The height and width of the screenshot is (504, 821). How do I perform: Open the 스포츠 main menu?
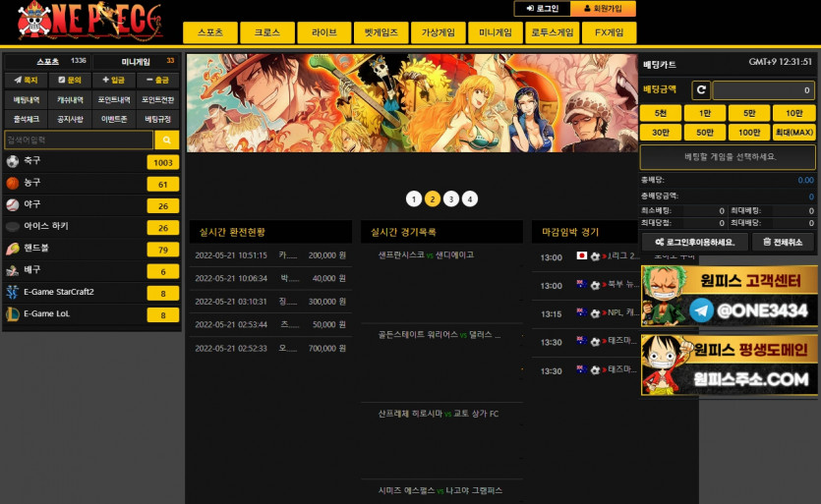[x=210, y=32]
